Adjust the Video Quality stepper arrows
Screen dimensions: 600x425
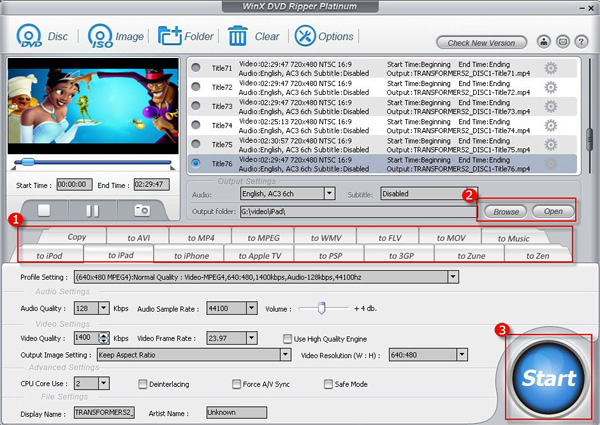click(x=104, y=338)
